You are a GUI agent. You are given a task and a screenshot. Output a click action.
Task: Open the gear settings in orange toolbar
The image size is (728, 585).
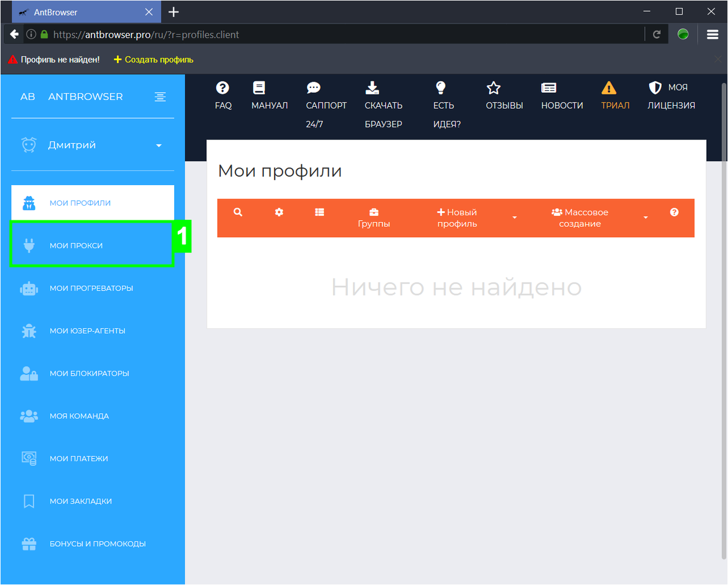279,212
